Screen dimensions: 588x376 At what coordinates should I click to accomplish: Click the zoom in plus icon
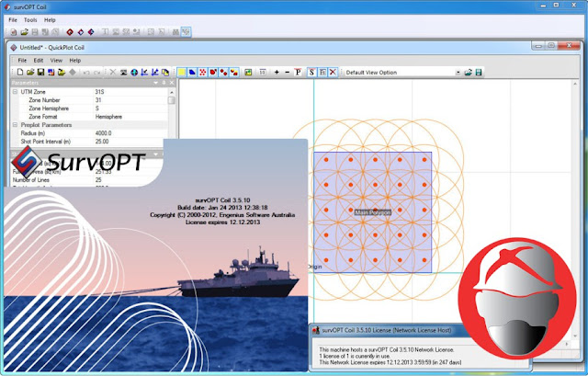pos(277,72)
